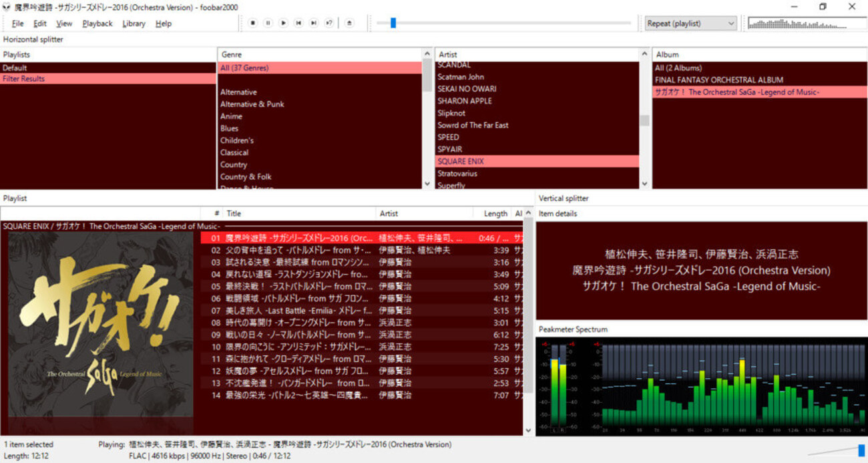
Task: Select the Anime genre
Action: [320, 116]
